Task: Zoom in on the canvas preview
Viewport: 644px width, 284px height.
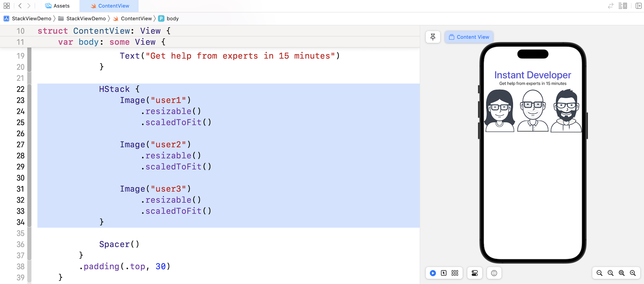Action: (633, 273)
